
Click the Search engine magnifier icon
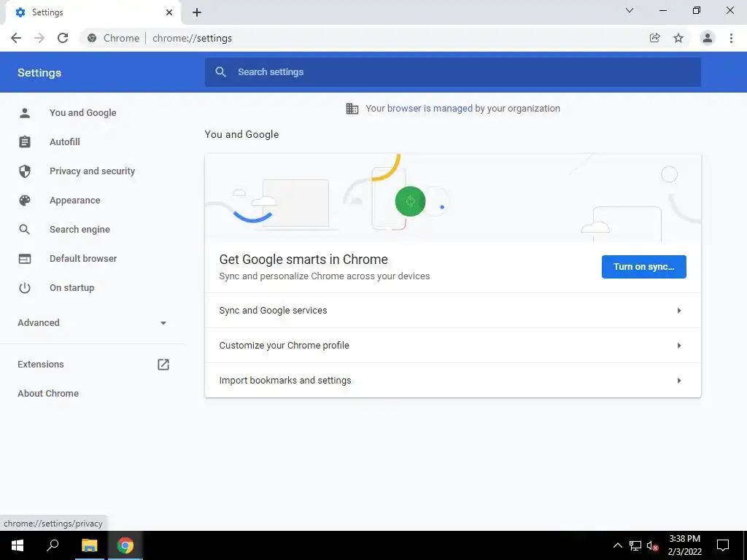[25, 230]
